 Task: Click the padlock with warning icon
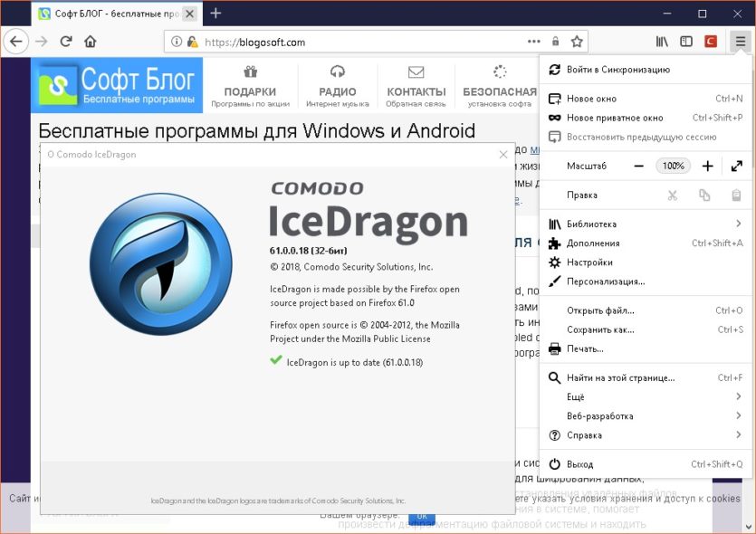pos(192,42)
